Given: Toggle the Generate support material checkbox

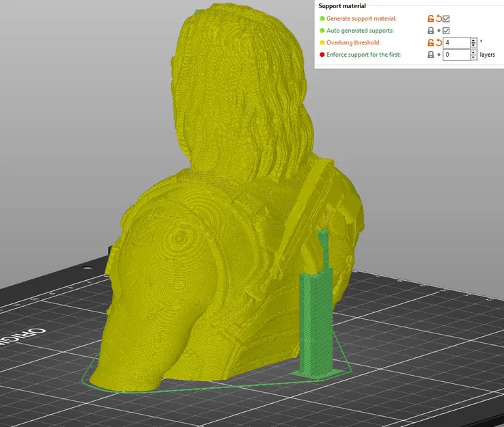Looking at the screenshot, I should coord(446,18).
